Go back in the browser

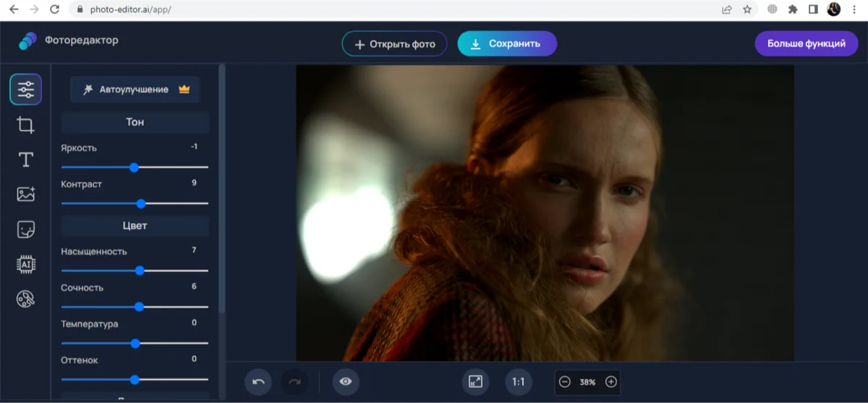[14, 9]
